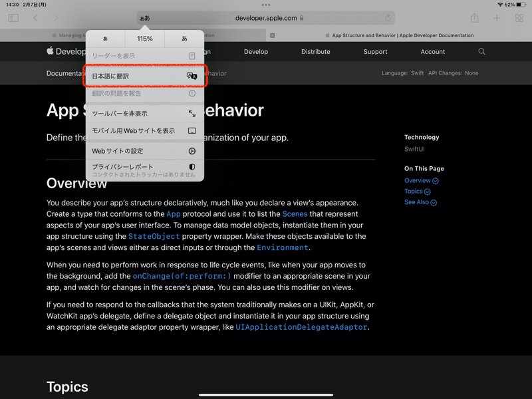Close the App Structure and Behavior tab
The height and width of the screenshot is (399, 532).
click(x=272, y=35)
